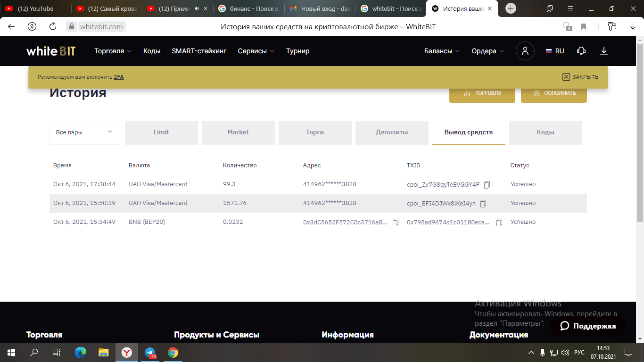Click the 99.3 amount cell

click(229, 184)
